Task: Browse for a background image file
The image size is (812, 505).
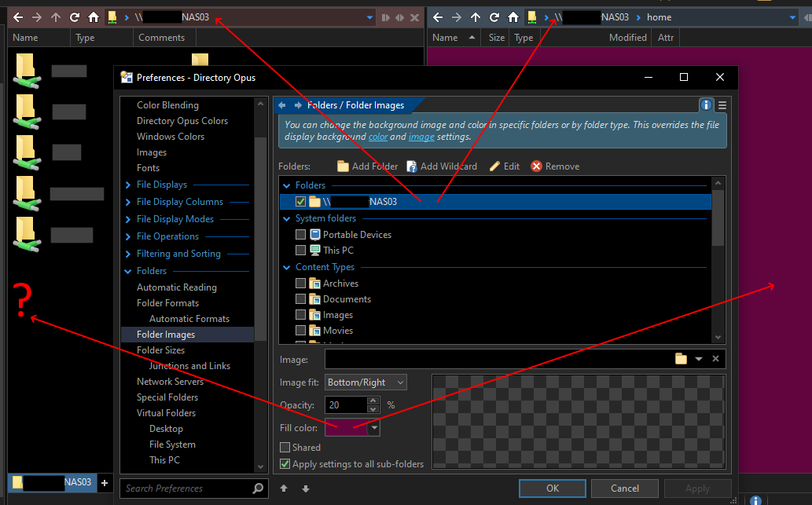Action: pos(681,359)
